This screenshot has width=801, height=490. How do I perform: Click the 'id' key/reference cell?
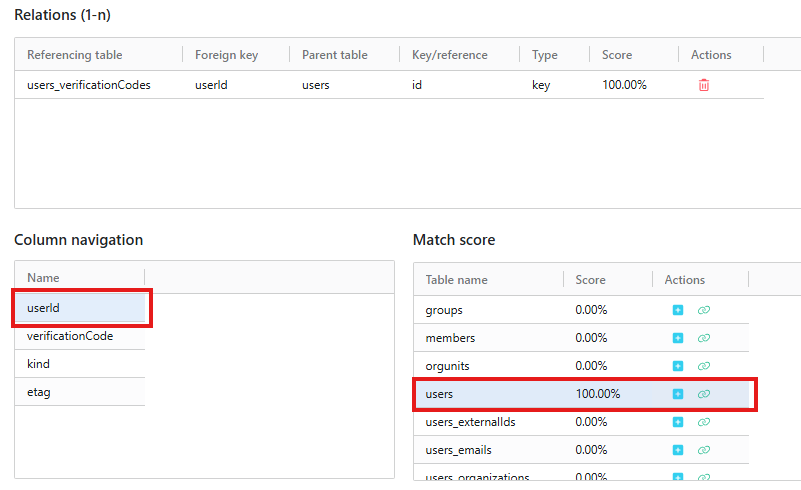(417, 85)
